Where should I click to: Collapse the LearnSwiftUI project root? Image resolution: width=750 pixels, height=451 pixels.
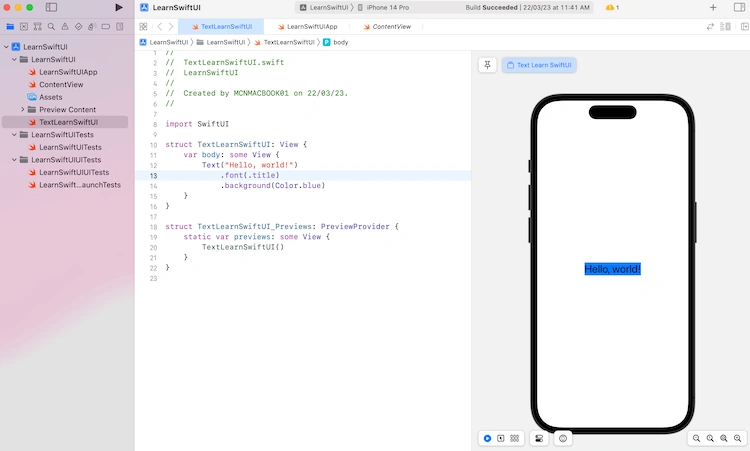(x=6, y=47)
